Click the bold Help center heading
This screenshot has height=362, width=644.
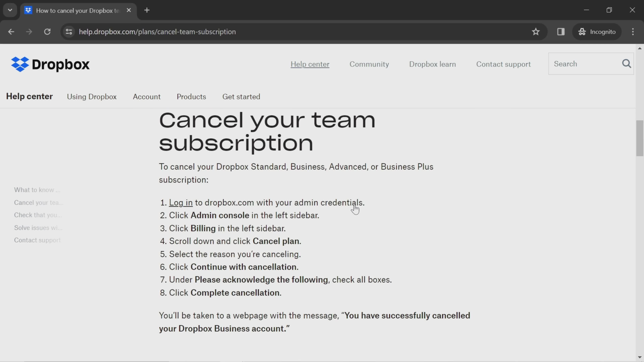[x=29, y=96]
